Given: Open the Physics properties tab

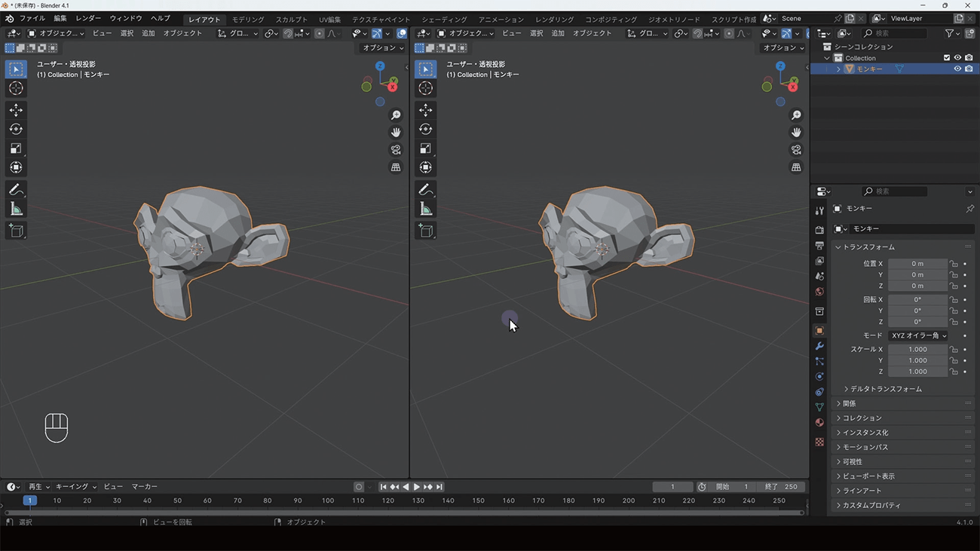Looking at the screenshot, I should (819, 377).
